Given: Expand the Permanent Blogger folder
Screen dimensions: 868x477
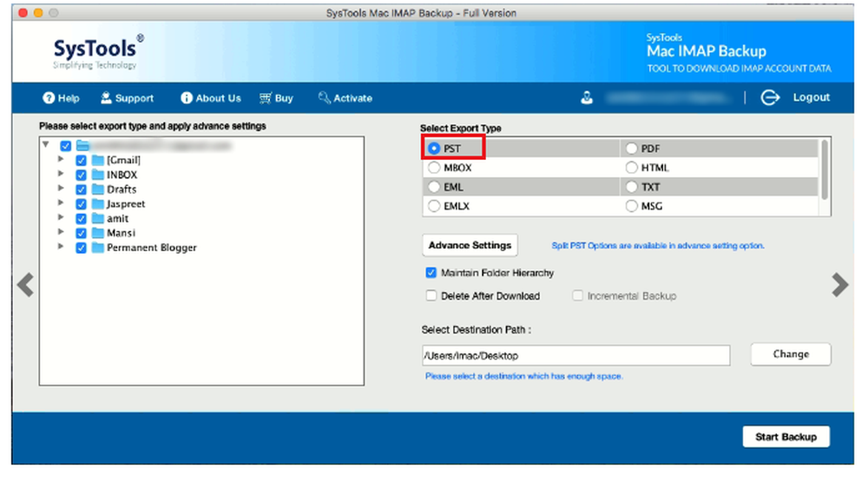Looking at the screenshot, I should coord(61,246).
